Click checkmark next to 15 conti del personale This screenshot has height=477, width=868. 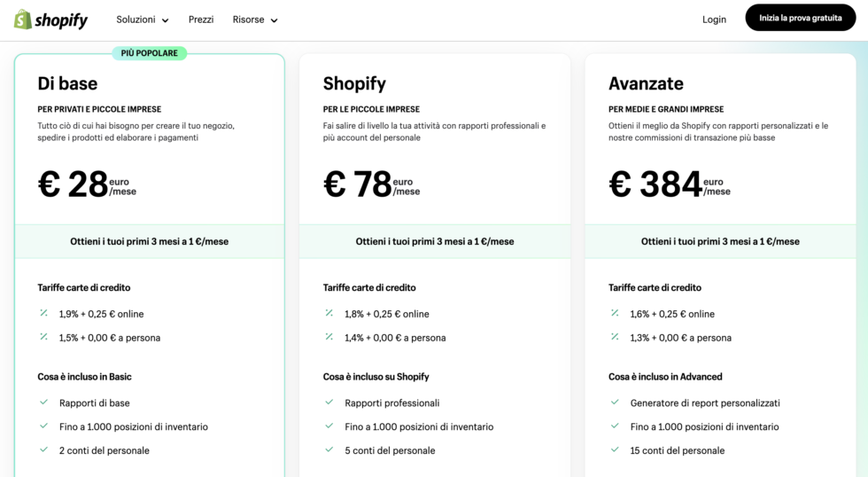click(614, 450)
